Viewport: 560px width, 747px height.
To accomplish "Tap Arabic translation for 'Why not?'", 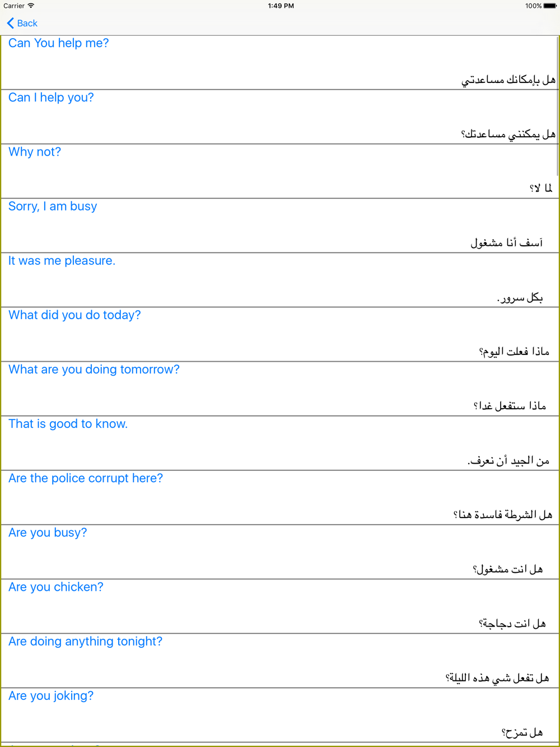I will [x=541, y=188].
